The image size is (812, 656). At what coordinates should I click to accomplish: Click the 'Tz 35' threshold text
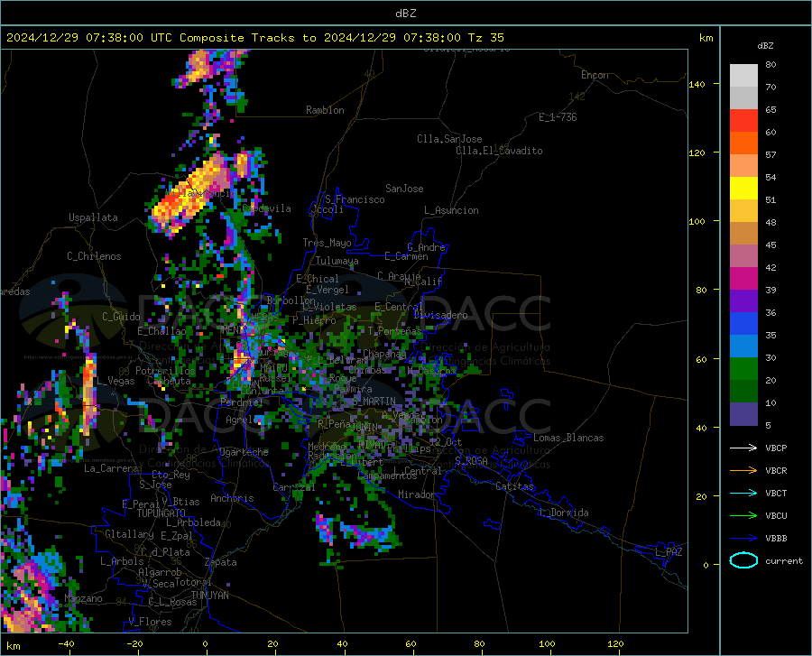coord(485,38)
